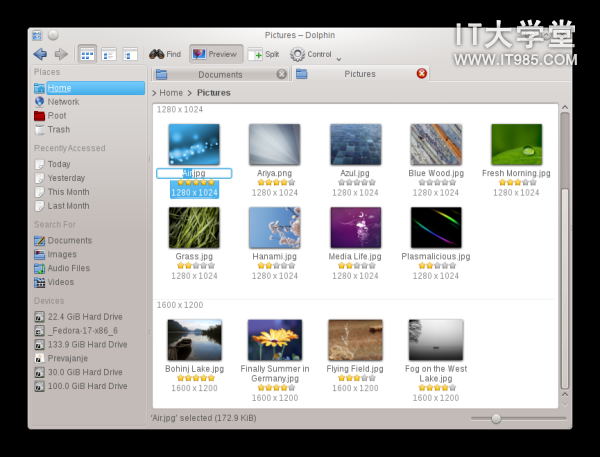Show files accessed This Month
This screenshot has height=457, width=600.
click(89, 192)
